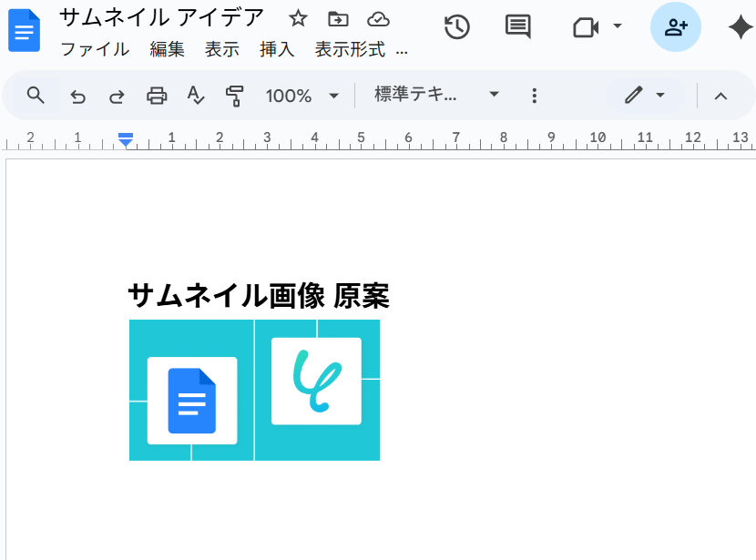Image resolution: width=756 pixels, height=560 pixels.
Task: Open the 編集 menu
Action: coord(167,49)
